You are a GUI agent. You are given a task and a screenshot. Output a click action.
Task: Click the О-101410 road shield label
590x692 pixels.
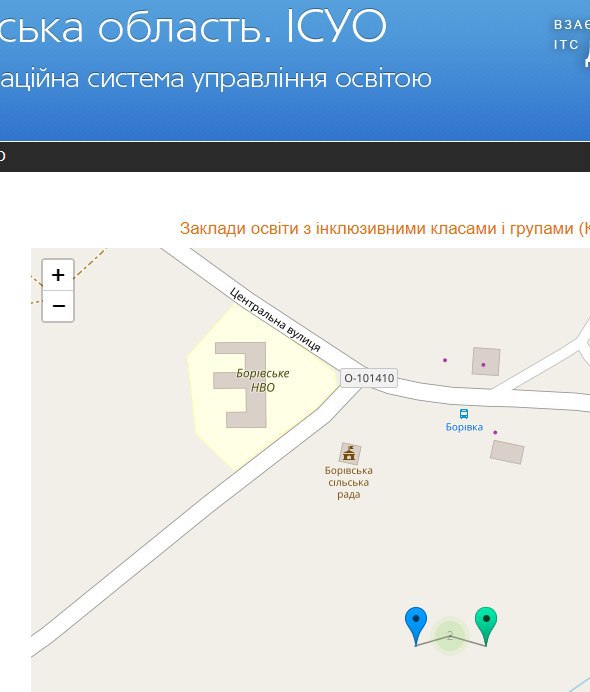(369, 378)
